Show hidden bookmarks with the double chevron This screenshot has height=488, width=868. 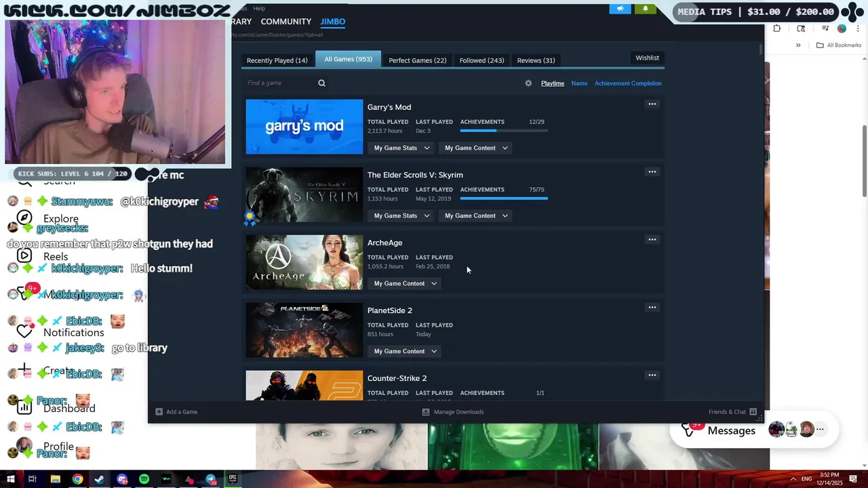[x=798, y=45]
